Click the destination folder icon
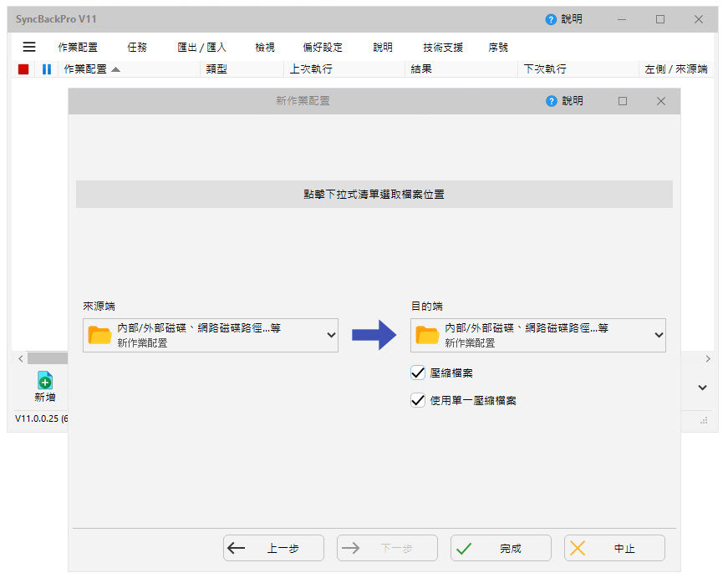The height and width of the screenshot is (583, 728). click(x=427, y=336)
